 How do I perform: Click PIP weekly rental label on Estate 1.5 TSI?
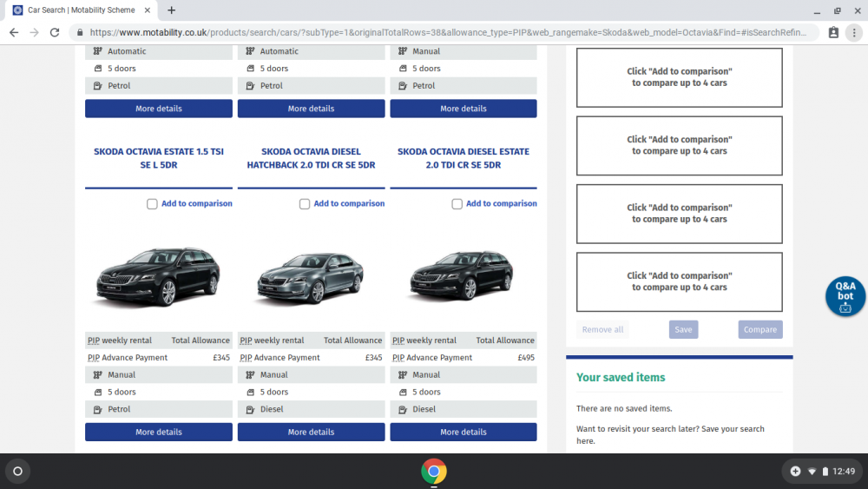click(120, 340)
